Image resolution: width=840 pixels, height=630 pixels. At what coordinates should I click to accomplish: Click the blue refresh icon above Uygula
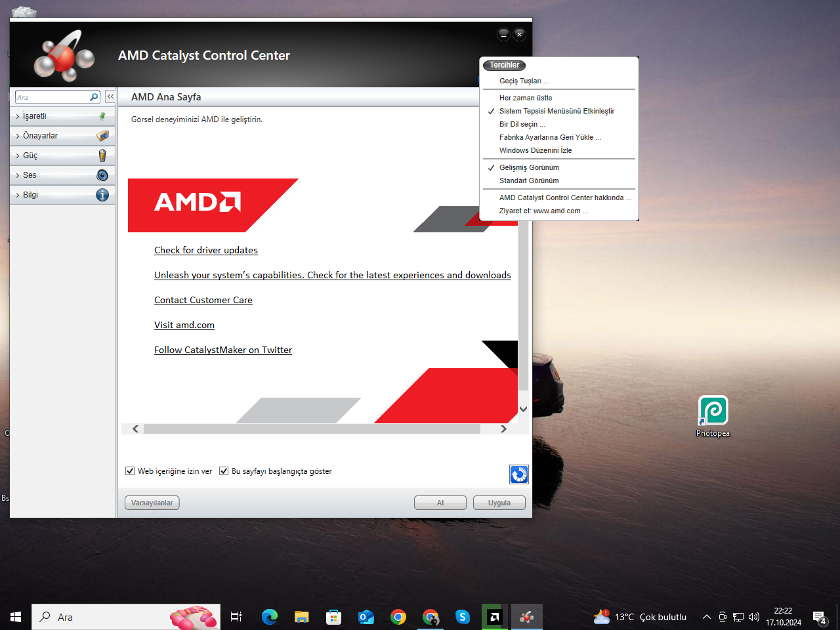pyautogui.click(x=519, y=474)
